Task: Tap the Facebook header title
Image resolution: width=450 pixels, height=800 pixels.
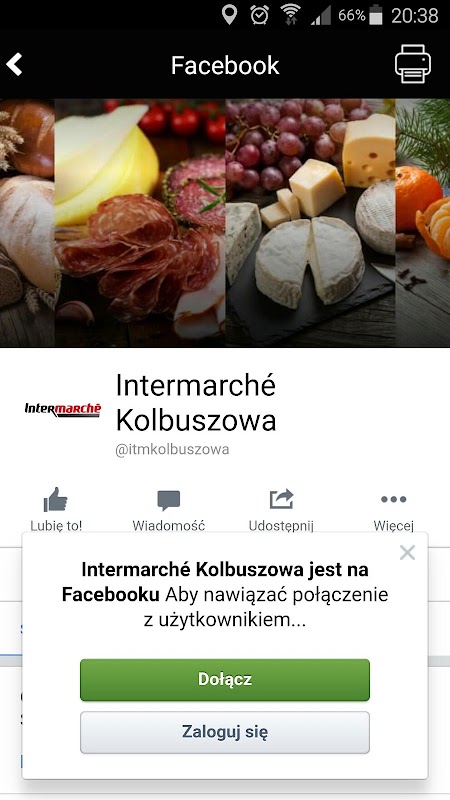Action: [x=225, y=65]
